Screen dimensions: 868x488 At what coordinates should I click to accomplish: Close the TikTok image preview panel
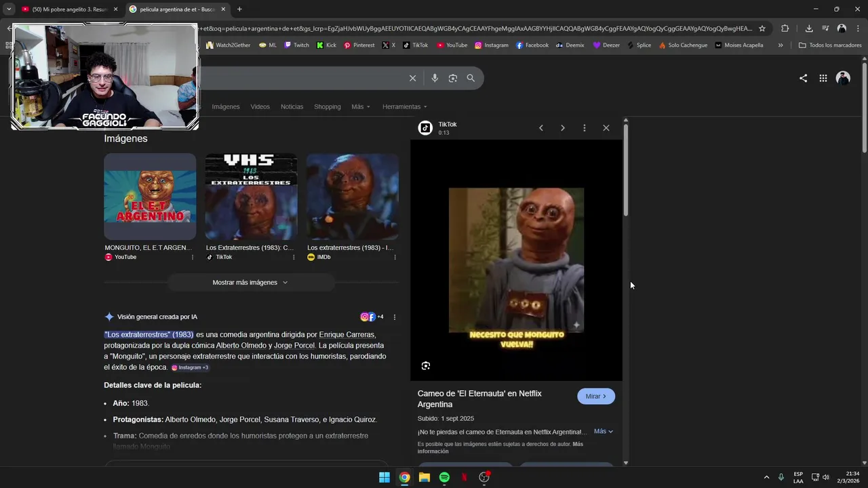606,128
